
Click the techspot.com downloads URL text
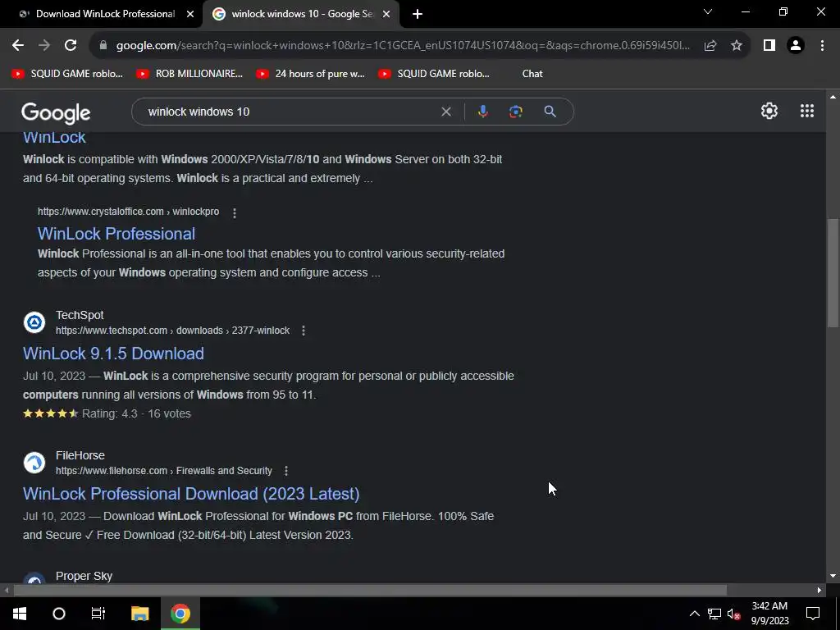point(172,331)
